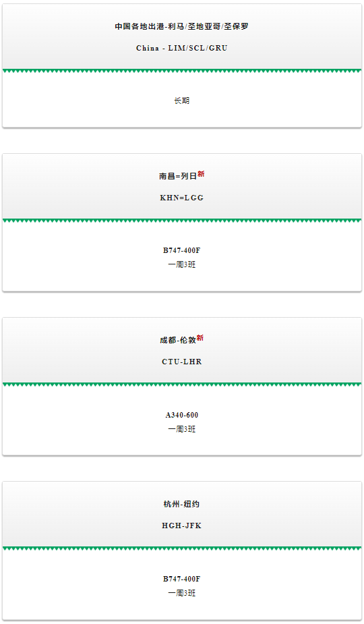Click 一周3班 frequency in the 成都-伦敦 card
The height and width of the screenshot is (624, 364).
(182, 429)
